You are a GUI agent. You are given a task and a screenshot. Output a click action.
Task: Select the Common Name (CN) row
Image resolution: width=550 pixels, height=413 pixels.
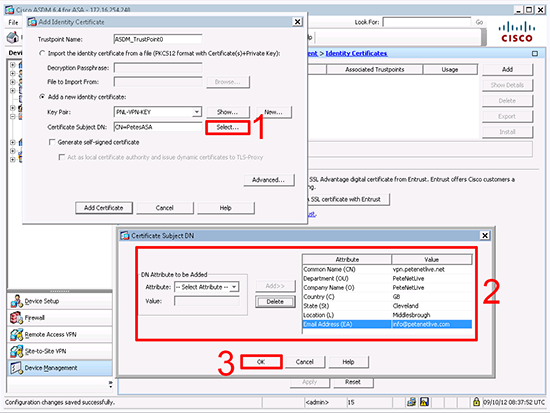[387, 269]
